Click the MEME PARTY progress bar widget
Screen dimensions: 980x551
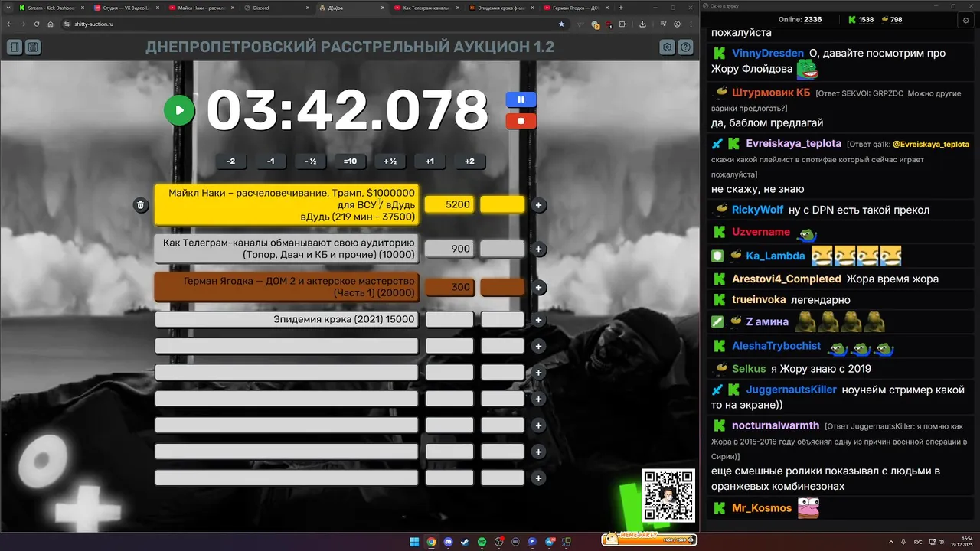(649, 539)
